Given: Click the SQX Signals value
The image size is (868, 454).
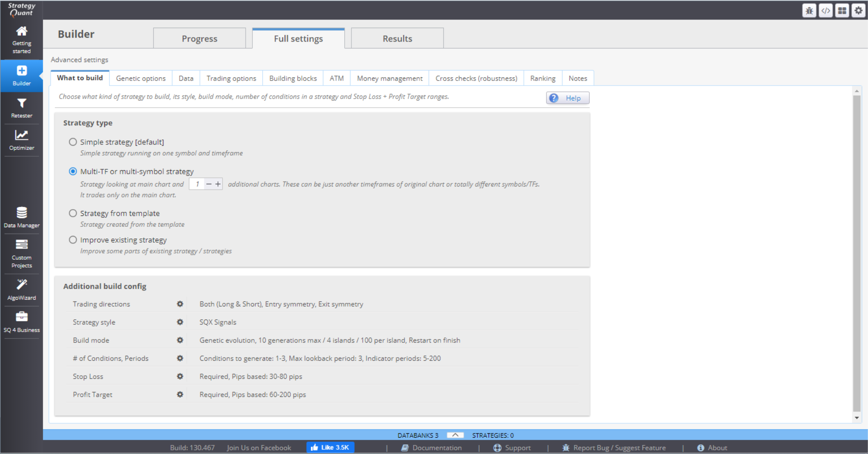Looking at the screenshot, I should coord(218,322).
